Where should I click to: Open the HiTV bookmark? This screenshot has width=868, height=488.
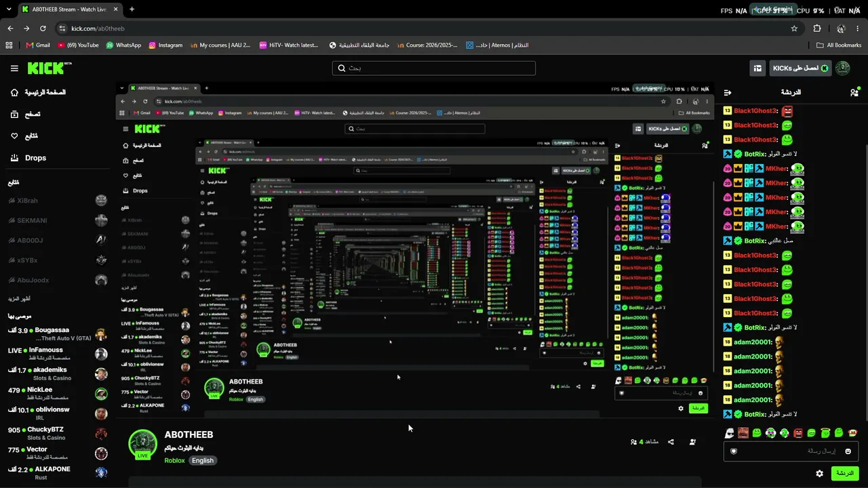pyautogui.click(x=288, y=45)
